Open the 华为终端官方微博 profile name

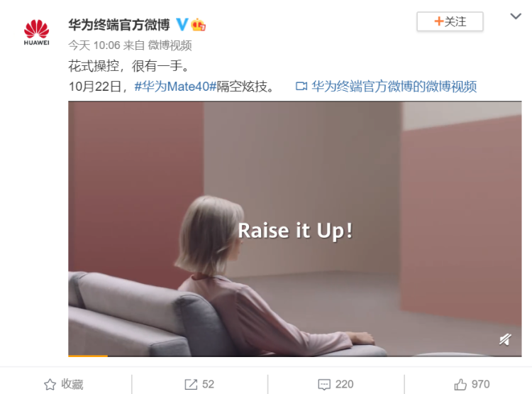point(119,25)
